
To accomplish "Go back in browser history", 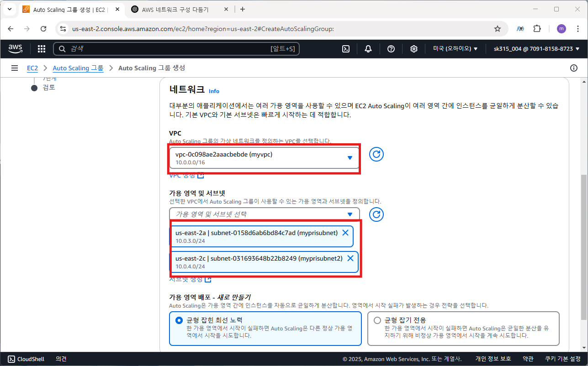I will click(x=11, y=29).
